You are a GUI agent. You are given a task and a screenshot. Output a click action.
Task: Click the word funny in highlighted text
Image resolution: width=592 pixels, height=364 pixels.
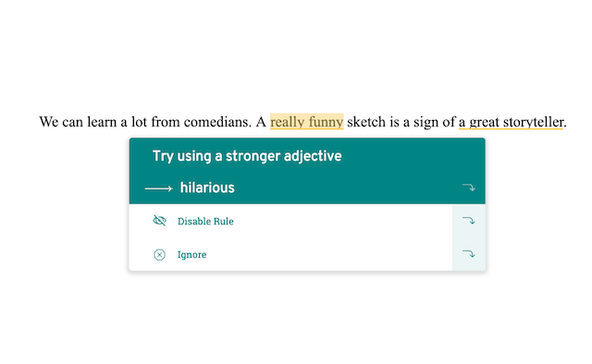click(326, 123)
